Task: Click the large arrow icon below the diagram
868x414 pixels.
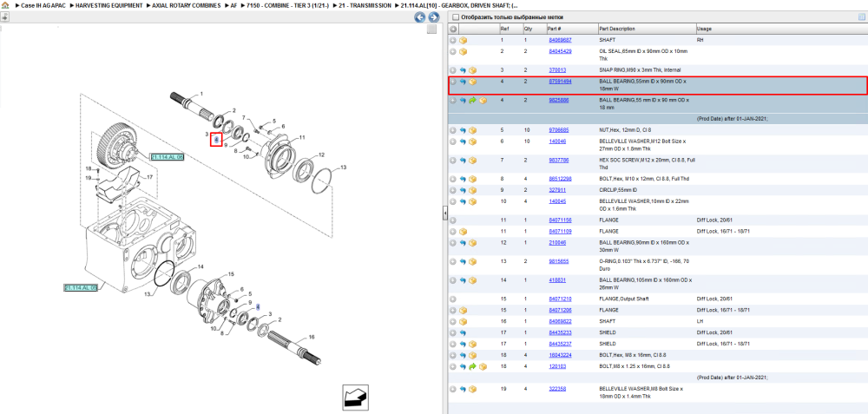Action: pos(355,397)
